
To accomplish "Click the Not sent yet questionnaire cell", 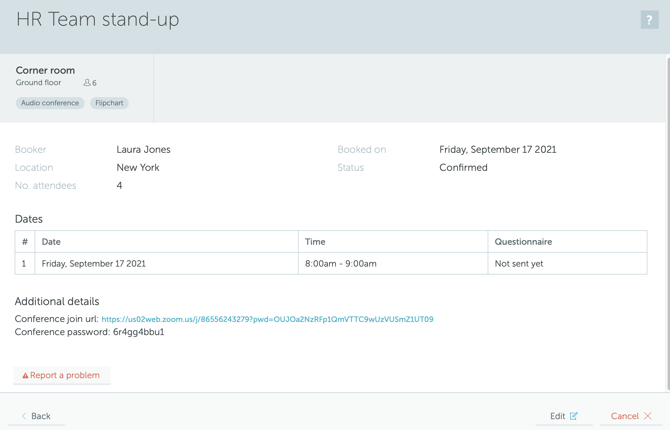I will 519,264.
